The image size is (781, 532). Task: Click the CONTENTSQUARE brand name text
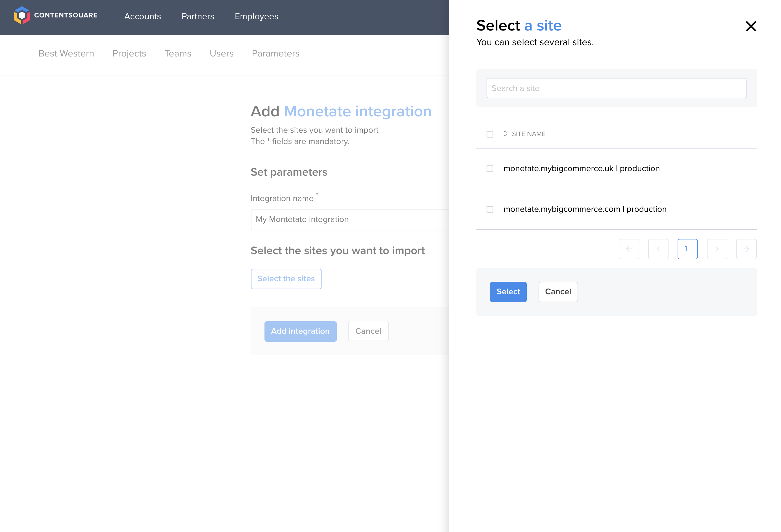click(x=66, y=15)
